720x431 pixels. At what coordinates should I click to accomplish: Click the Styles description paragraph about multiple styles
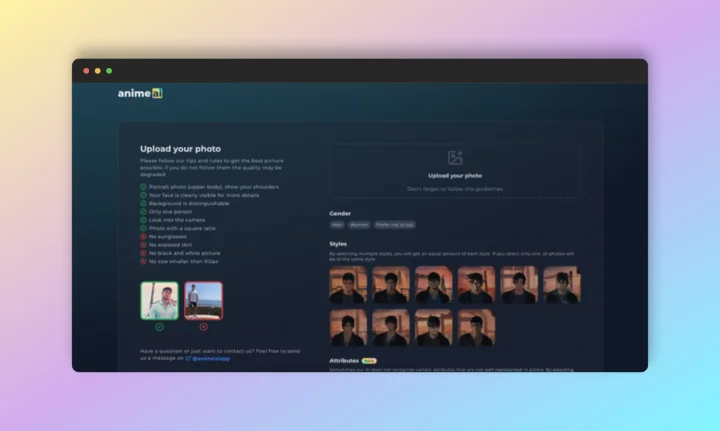click(x=451, y=256)
